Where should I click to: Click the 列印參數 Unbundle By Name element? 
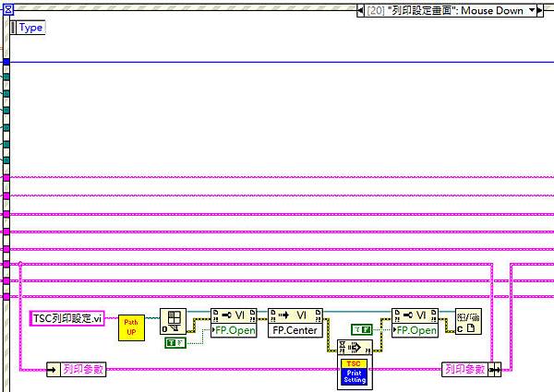(77, 370)
